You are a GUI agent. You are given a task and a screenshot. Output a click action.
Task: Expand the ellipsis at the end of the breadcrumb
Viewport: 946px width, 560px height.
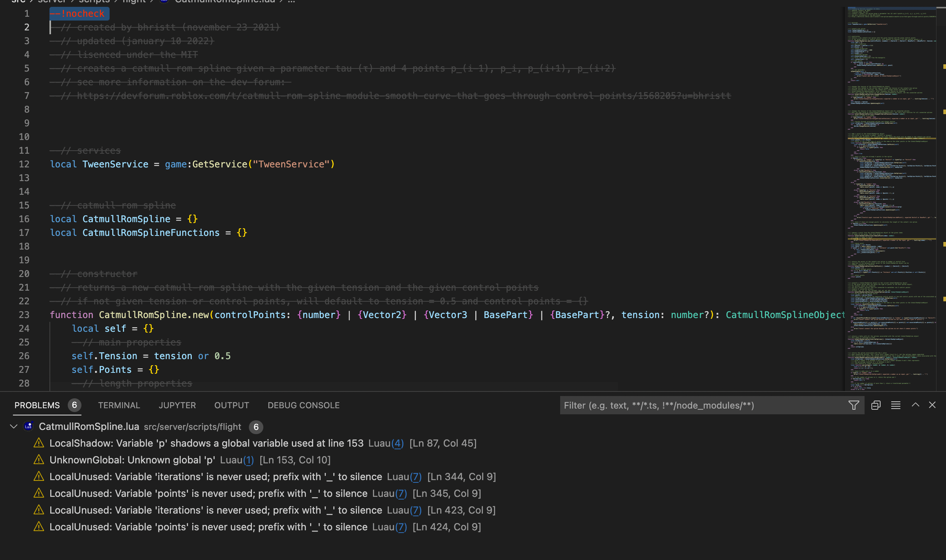(x=291, y=2)
